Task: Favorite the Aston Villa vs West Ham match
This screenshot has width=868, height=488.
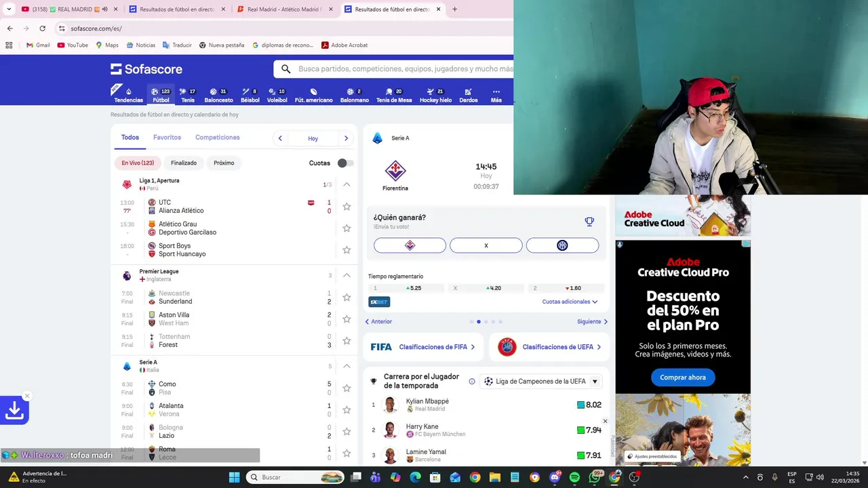Action: click(347, 319)
